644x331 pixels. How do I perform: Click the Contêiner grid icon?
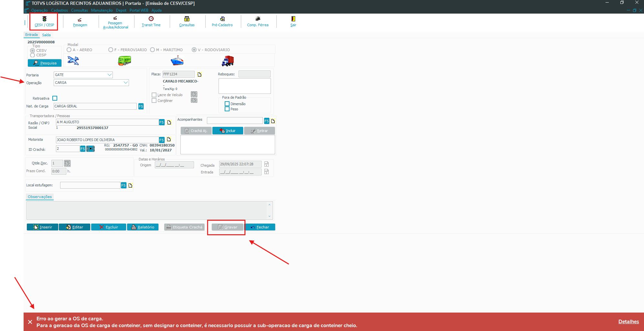[194, 100]
